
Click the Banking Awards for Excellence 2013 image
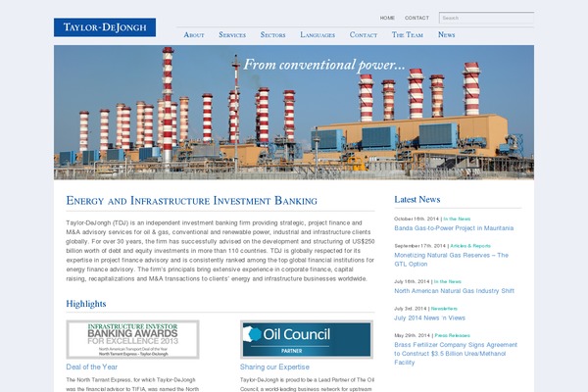tap(132, 339)
